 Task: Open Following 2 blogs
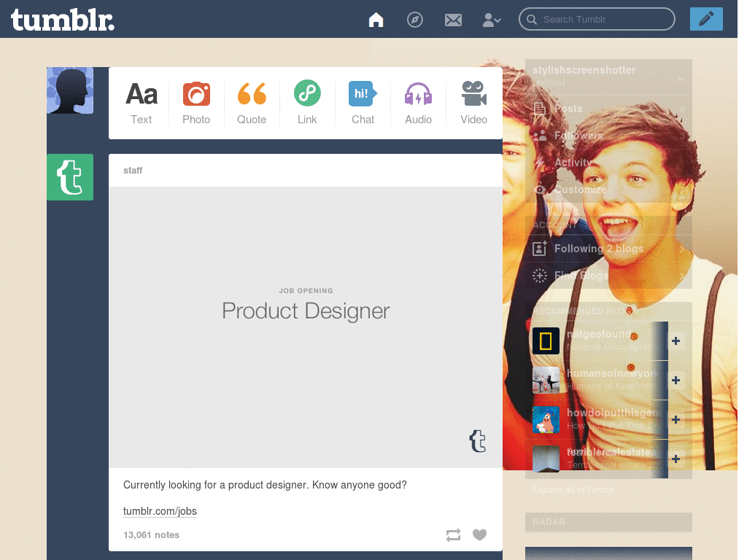coord(608,249)
